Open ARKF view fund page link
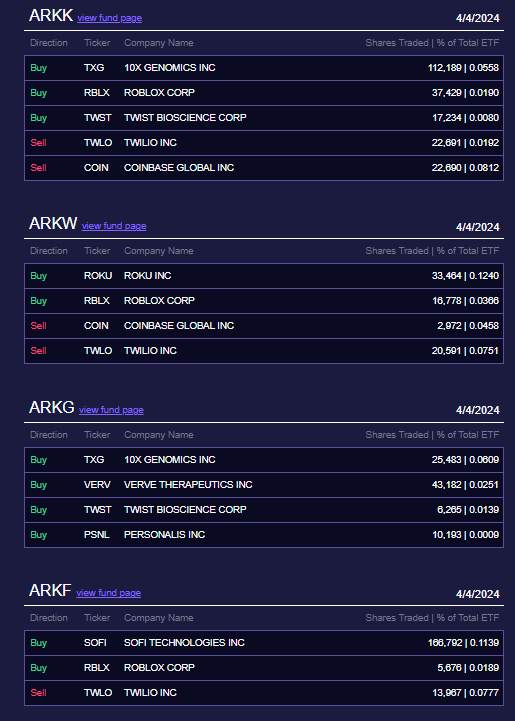 point(109,593)
